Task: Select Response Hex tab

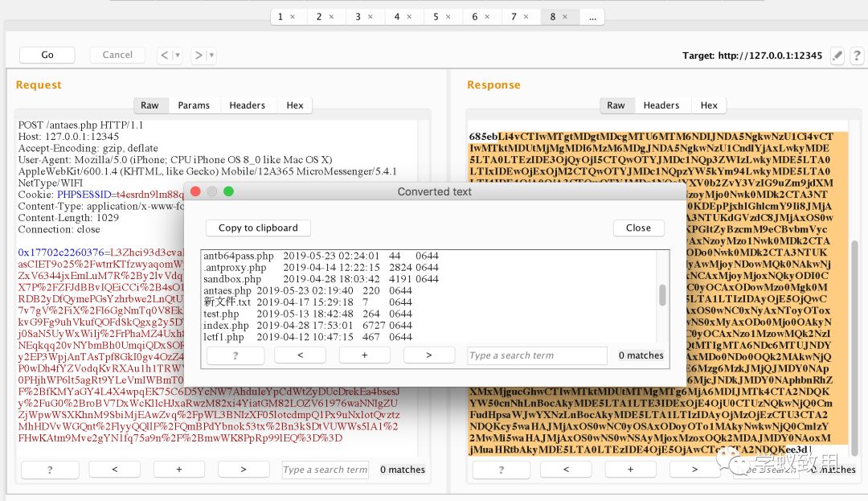Action: coord(709,105)
